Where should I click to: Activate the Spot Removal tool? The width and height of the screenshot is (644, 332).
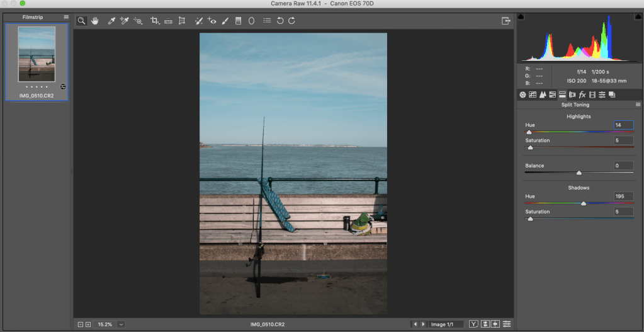199,21
